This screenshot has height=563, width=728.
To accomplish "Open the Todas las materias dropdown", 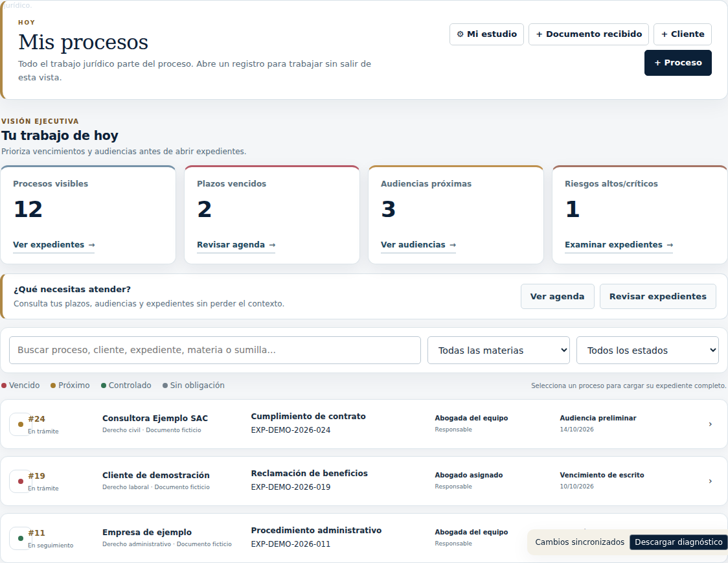I will [x=499, y=350].
